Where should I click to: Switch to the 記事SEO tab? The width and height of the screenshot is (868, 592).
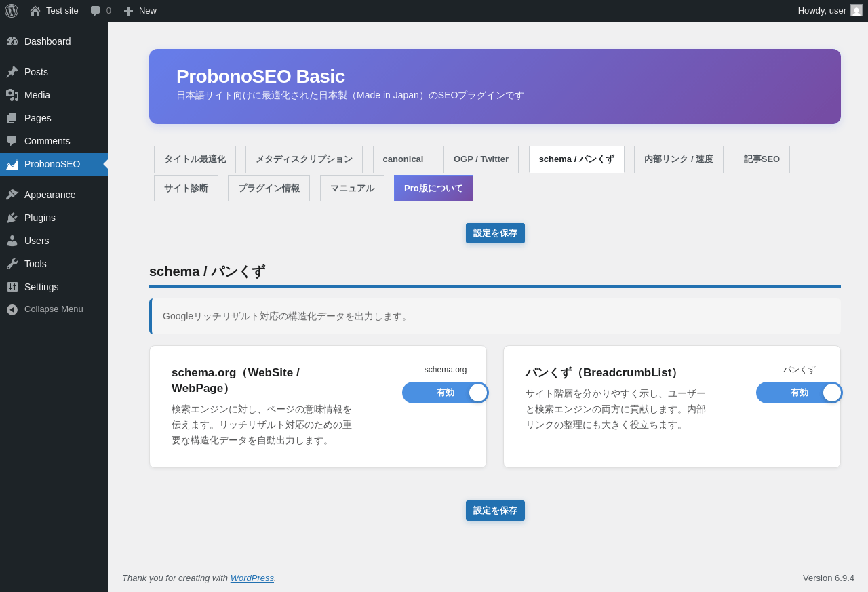pos(762,159)
